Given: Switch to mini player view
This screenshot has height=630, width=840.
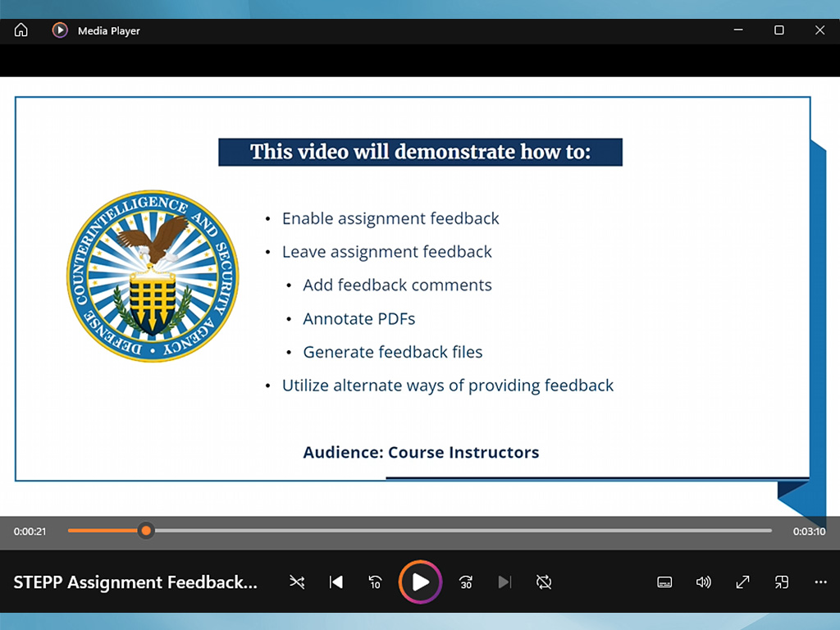Looking at the screenshot, I should click(782, 582).
